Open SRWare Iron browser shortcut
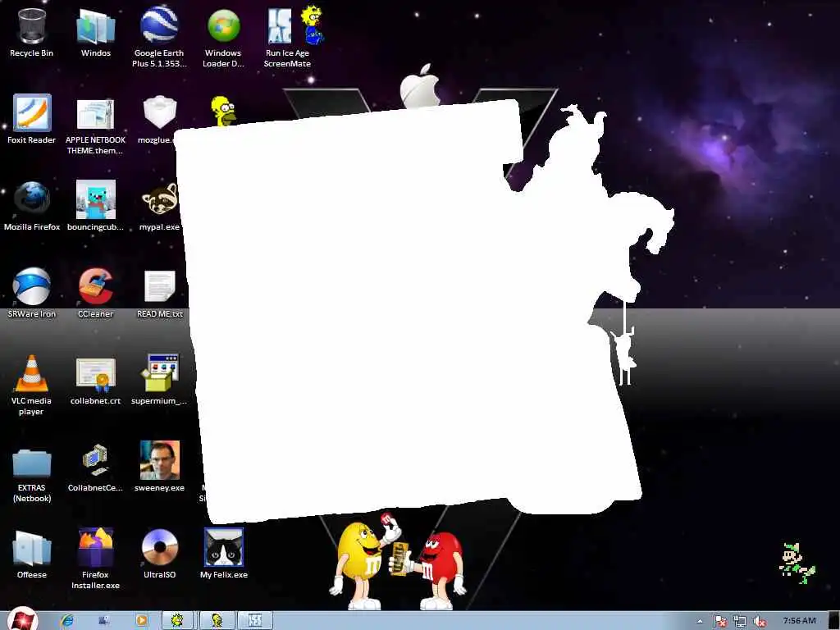 32,294
